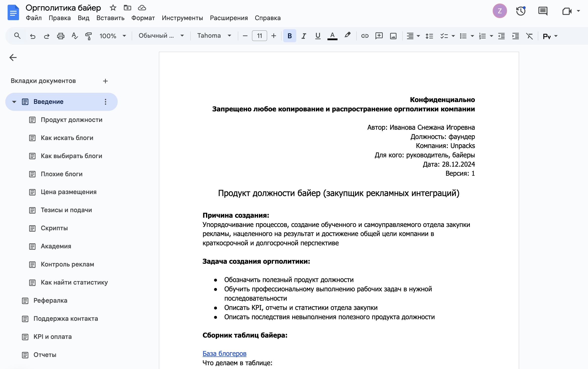This screenshot has width=588, height=369.
Task: Open the База блогеров link
Action: (x=224, y=353)
